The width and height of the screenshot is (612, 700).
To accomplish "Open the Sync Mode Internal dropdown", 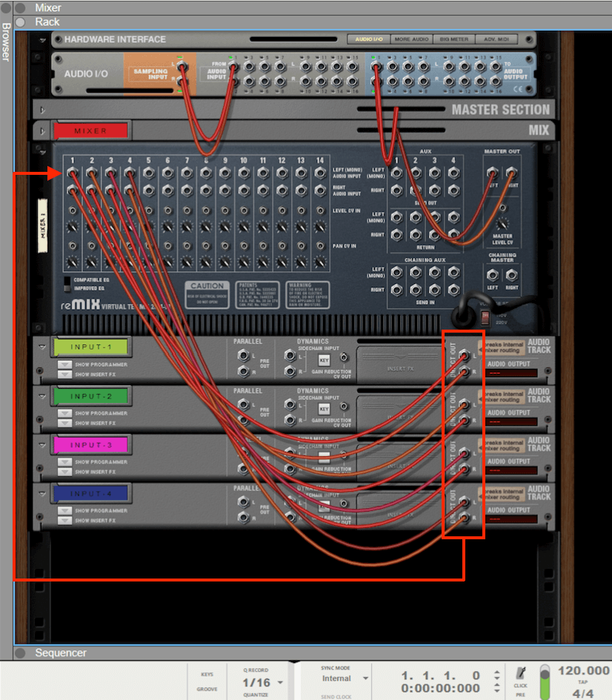I will point(365,679).
